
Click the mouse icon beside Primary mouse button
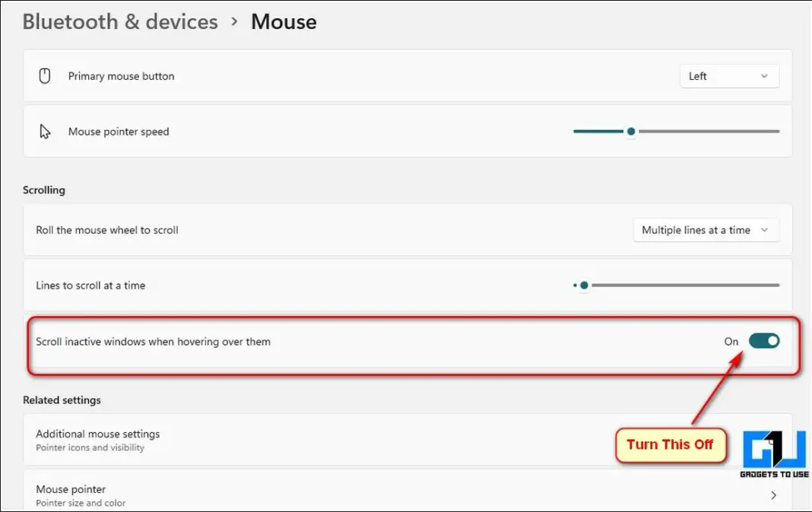pos(45,76)
